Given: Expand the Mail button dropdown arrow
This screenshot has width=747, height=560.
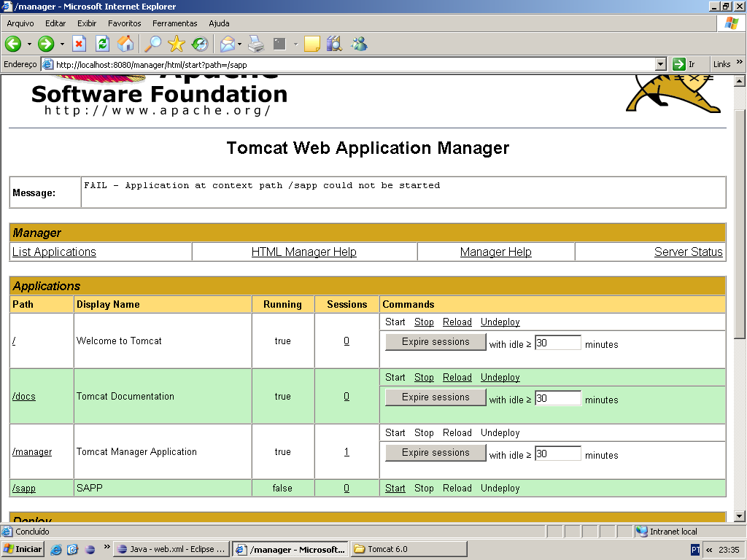Looking at the screenshot, I should coord(239,44).
